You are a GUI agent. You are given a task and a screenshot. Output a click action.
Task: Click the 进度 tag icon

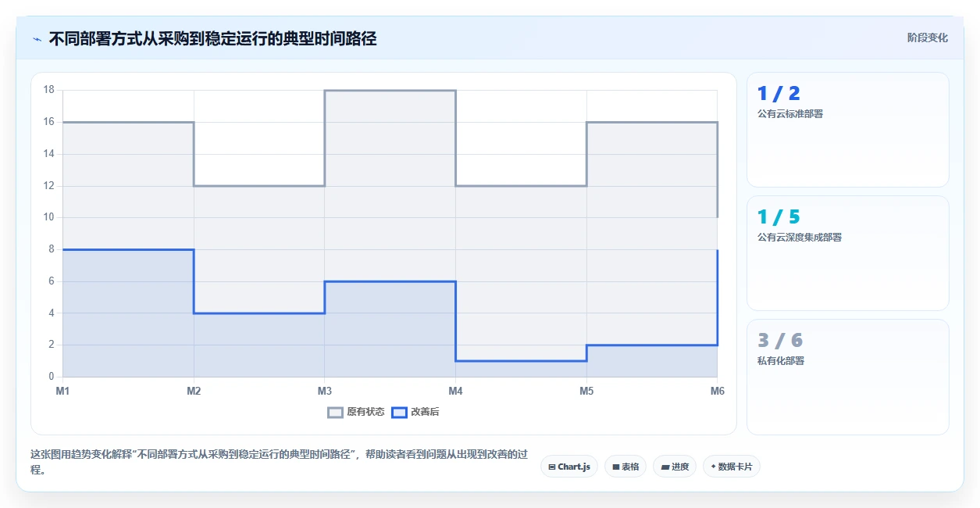tap(665, 467)
